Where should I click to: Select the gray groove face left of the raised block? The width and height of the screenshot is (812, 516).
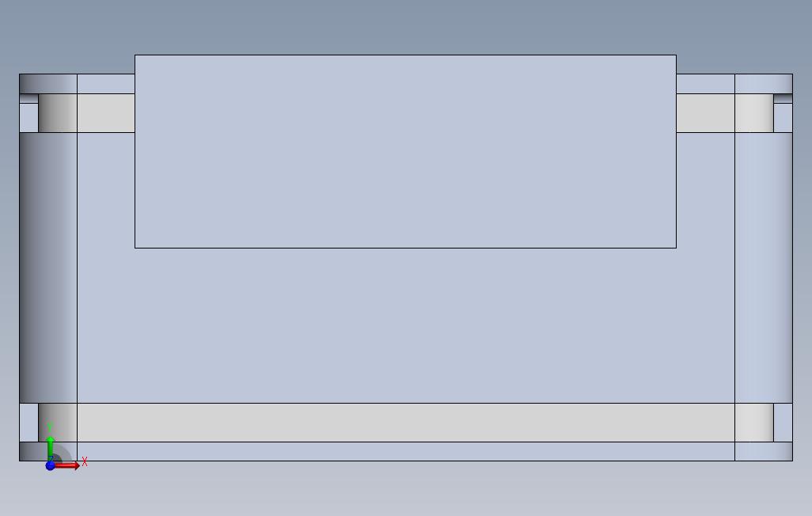(x=105, y=113)
